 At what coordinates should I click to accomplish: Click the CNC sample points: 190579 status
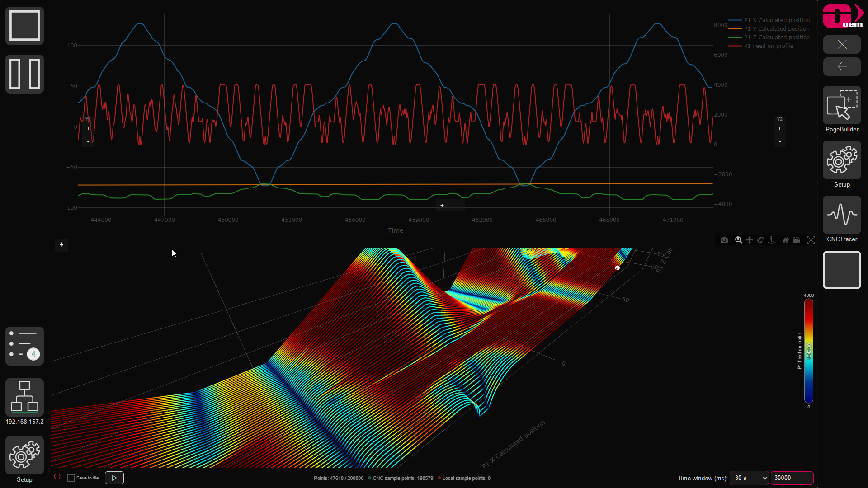pos(401,478)
